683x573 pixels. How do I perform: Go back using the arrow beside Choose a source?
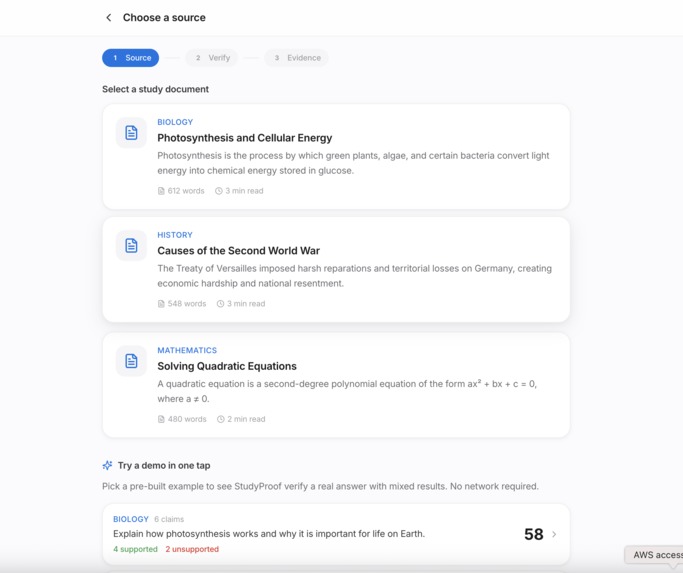108,17
